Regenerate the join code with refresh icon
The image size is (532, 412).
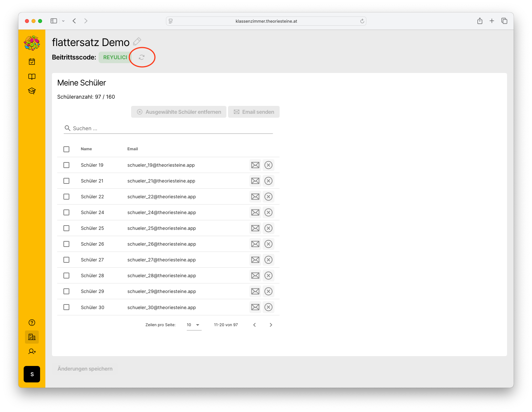(x=142, y=57)
